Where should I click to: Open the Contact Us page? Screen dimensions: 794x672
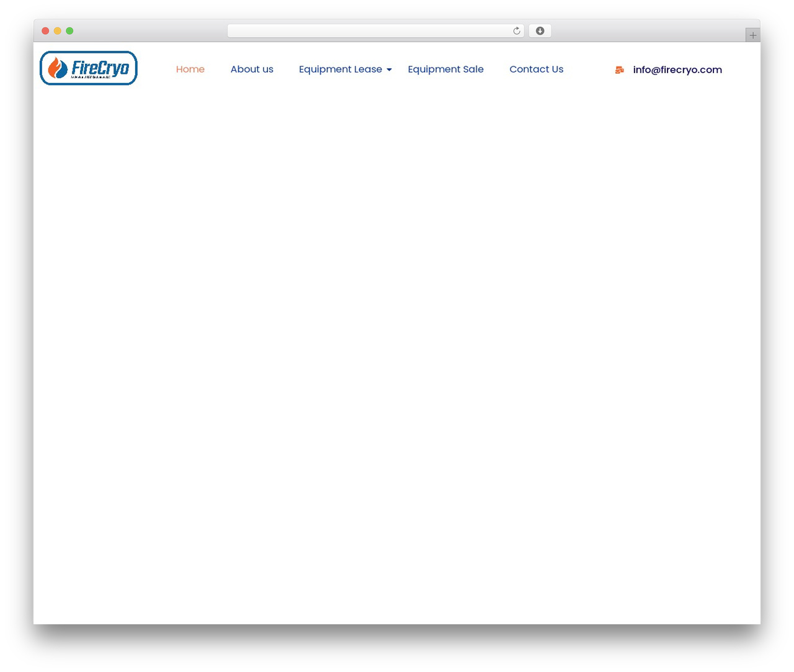point(537,69)
